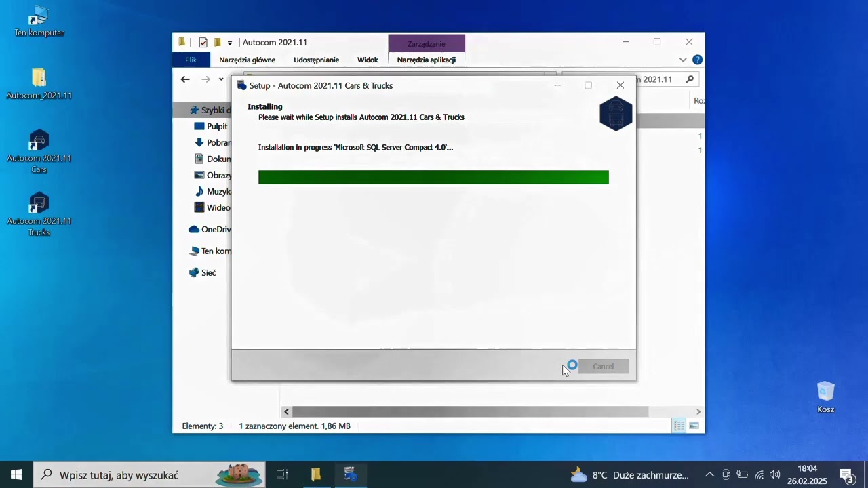Expand the Quick Access Toolbar customize dropdown

point(230,43)
